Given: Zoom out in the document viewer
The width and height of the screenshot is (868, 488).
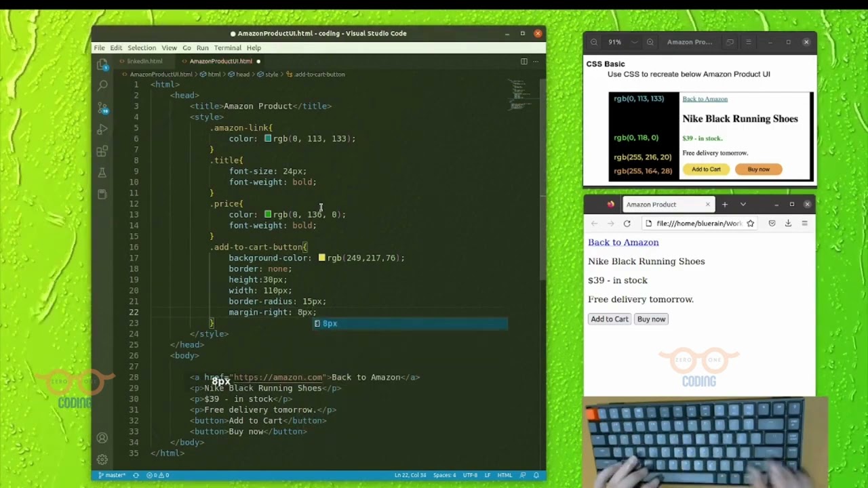Looking at the screenshot, I should [x=593, y=42].
